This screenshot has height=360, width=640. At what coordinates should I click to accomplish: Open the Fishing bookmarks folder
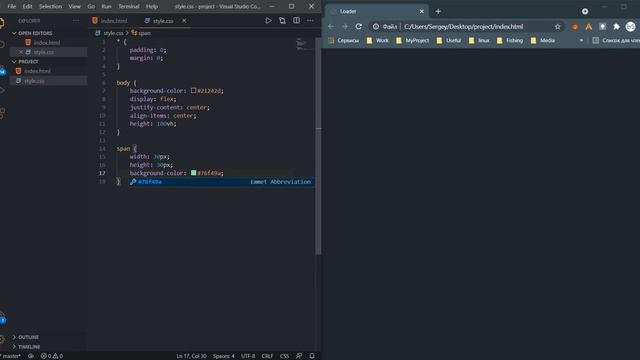pos(510,40)
